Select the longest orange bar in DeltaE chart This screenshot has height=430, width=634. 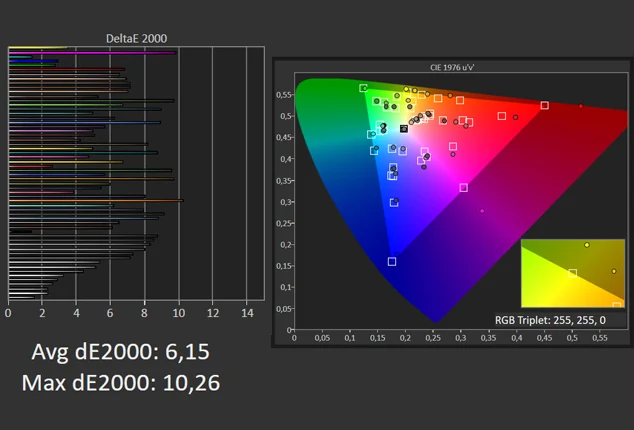(x=96, y=200)
